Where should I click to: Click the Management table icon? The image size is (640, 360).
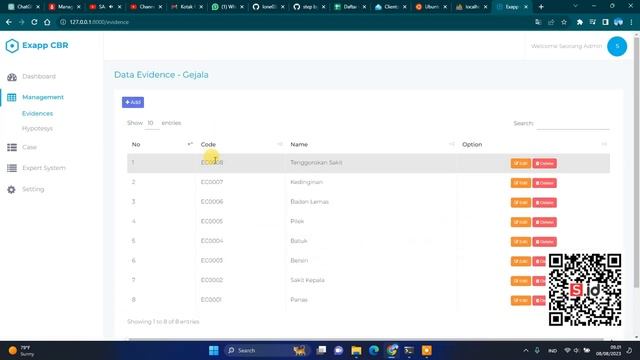coord(11,97)
